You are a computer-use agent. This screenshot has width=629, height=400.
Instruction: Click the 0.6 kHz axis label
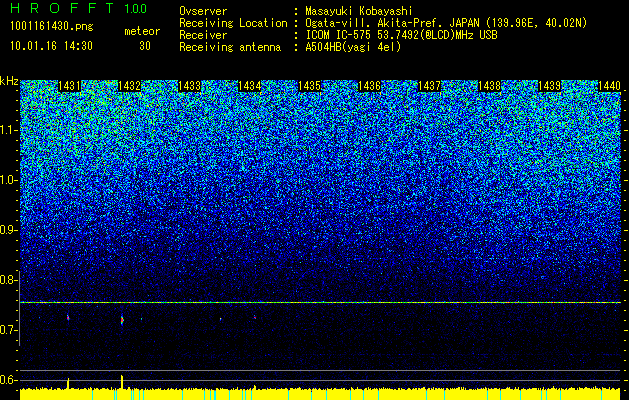9,380
